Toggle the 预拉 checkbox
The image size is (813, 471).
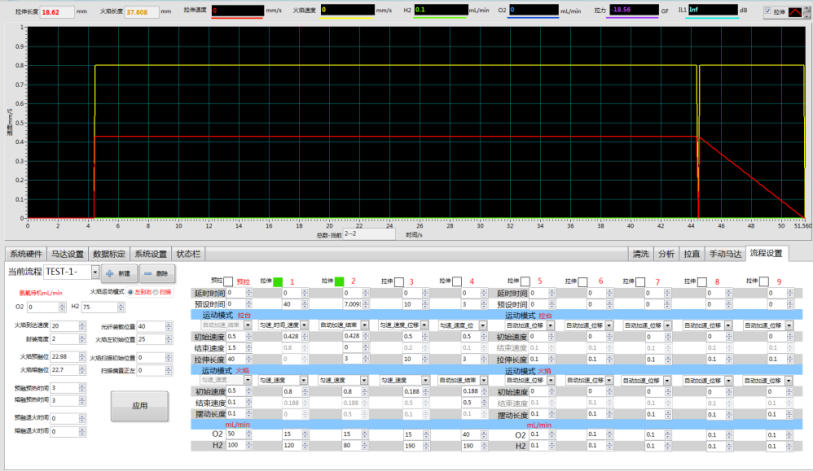click(x=228, y=281)
